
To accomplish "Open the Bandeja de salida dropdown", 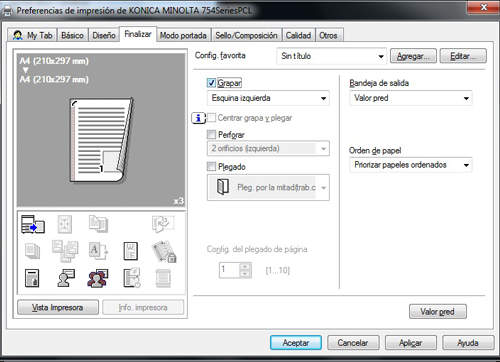I will 411,98.
